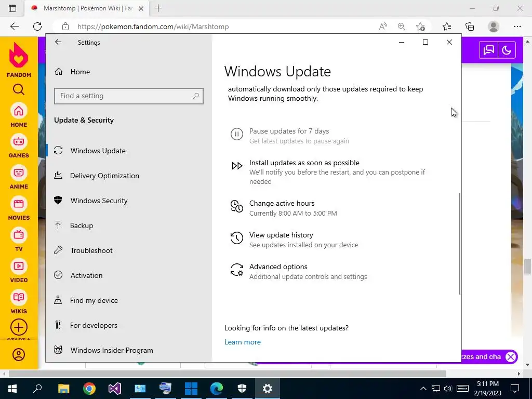Open Edge tab actions menu icon
532x399 pixels.
click(x=12, y=8)
